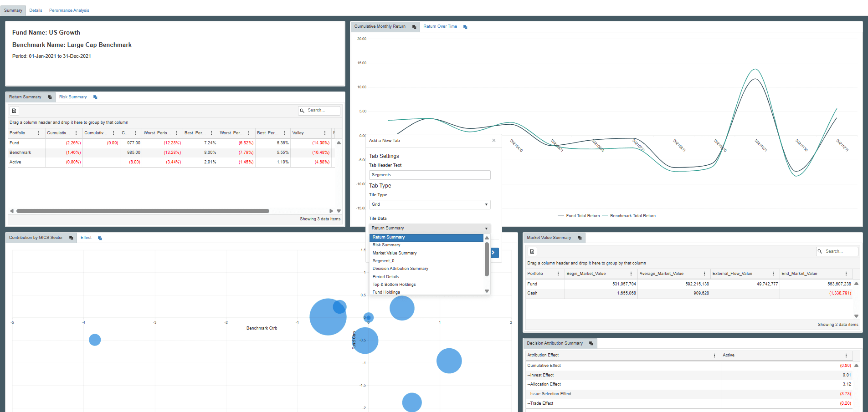The image size is (868, 412).
Task: Click the blue icon beside Effect tab
Action: 100,238
